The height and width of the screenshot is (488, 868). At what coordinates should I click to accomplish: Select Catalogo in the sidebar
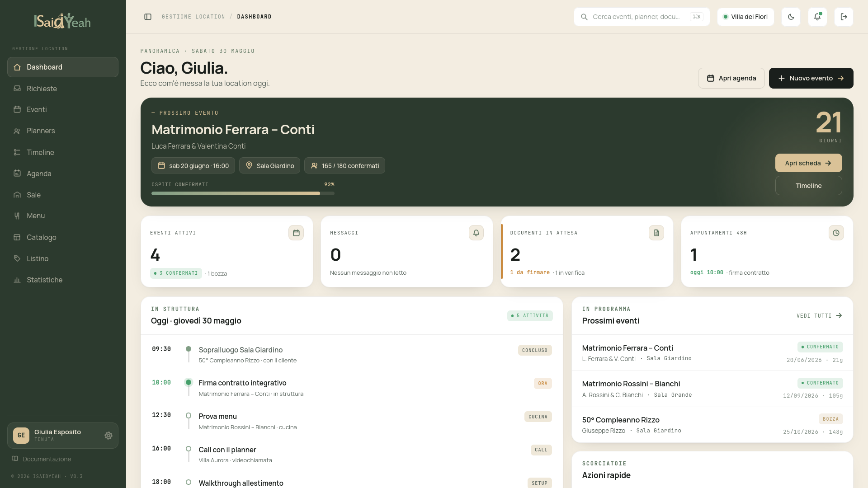[63, 237]
